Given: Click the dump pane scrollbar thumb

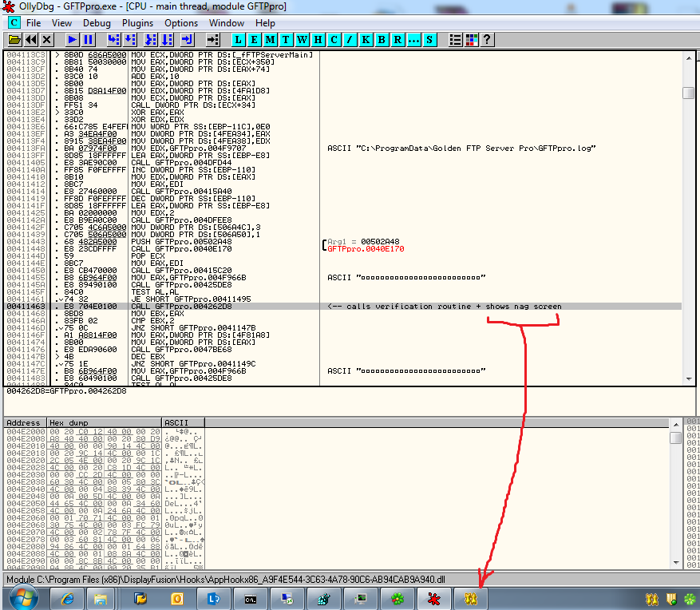Looking at the screenshot, I should [676, 438].
